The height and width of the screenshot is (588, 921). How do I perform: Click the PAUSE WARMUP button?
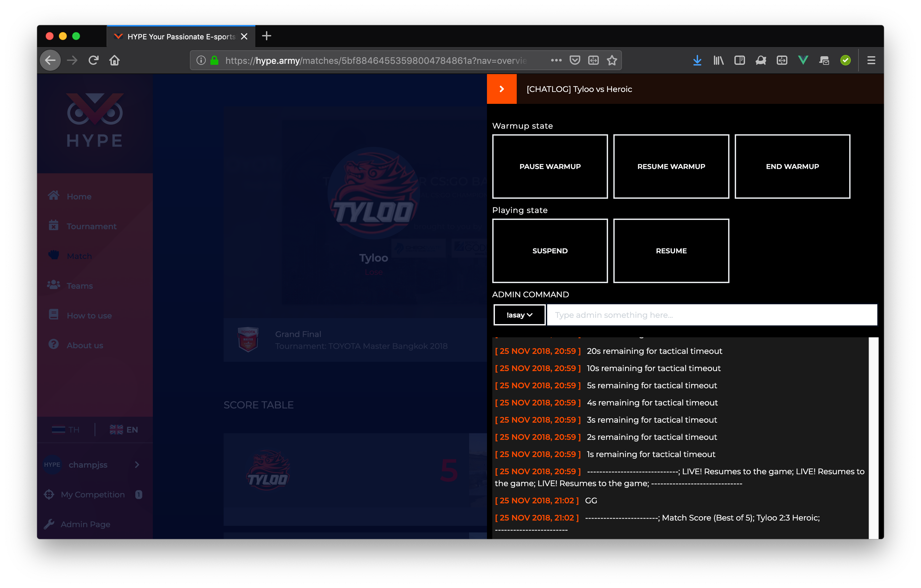(x=549, y=166)
